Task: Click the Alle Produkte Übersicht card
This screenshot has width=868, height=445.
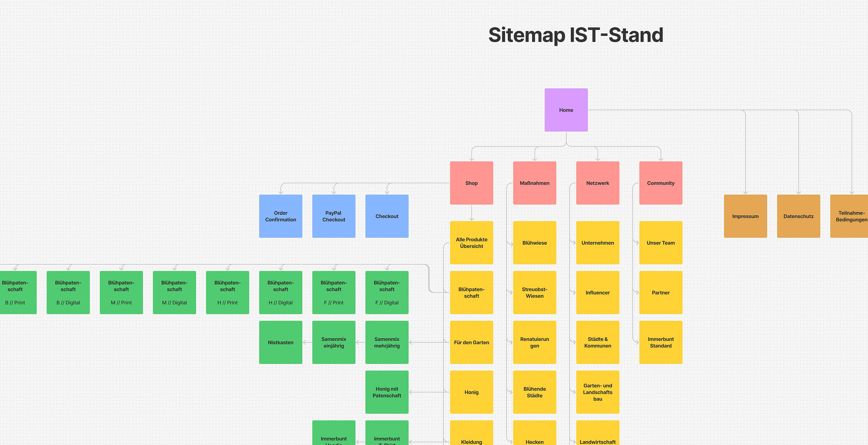Action: coord(471,243)
